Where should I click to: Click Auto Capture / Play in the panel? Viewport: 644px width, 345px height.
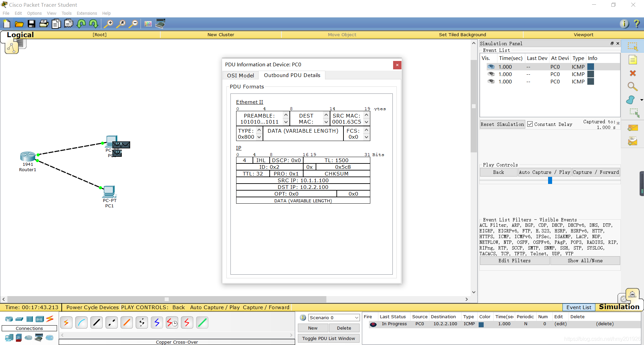pyautogui.click(x=544, y=172)
